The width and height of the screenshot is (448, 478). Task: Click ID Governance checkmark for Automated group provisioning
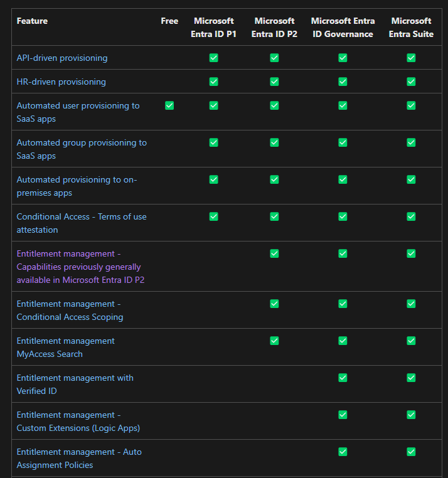(343, 142)
